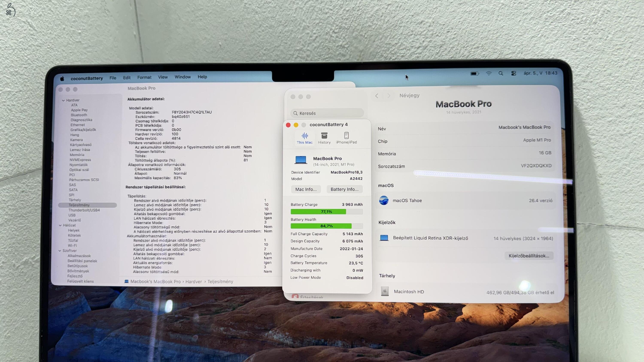Click the Full Charge Capacity 5 143 mAh value
This screenshot has width=644, height=362.
(x=352, y=234)
